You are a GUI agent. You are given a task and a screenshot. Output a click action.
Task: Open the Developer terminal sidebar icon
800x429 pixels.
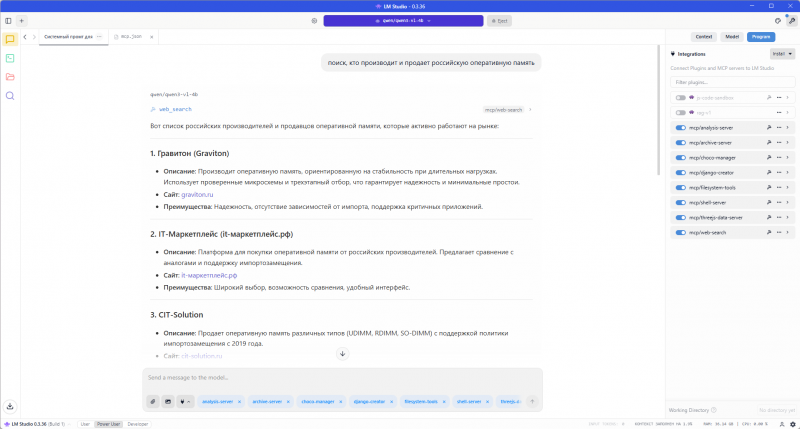pyautogui.click(x=10, y=58)
